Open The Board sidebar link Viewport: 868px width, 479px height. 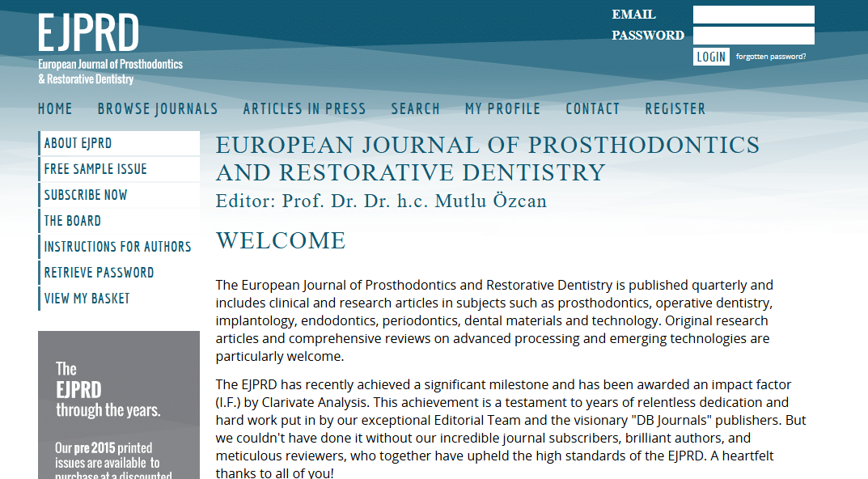73,221
